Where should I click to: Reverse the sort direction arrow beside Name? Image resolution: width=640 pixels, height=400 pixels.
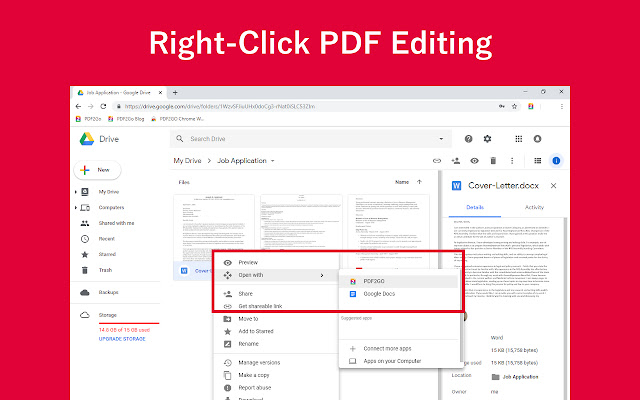(x=419, y=182)
